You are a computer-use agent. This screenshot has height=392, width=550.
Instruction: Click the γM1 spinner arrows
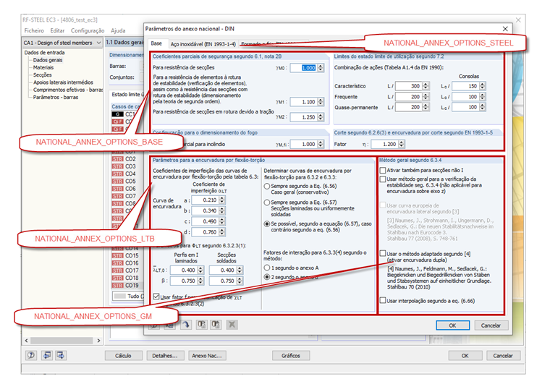click(321, 102)
